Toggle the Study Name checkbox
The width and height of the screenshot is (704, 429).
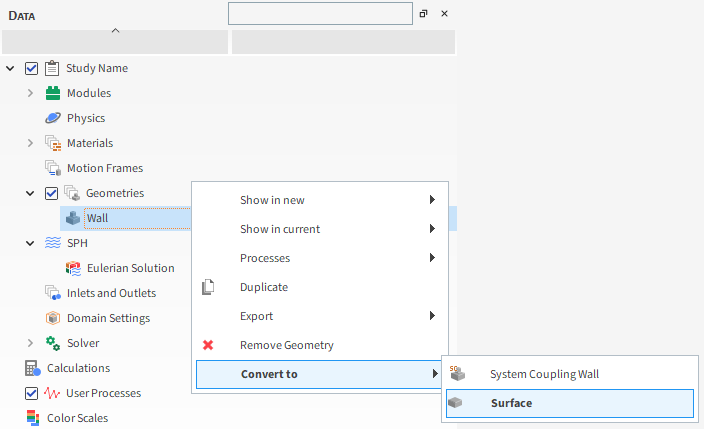pos(31,68)
